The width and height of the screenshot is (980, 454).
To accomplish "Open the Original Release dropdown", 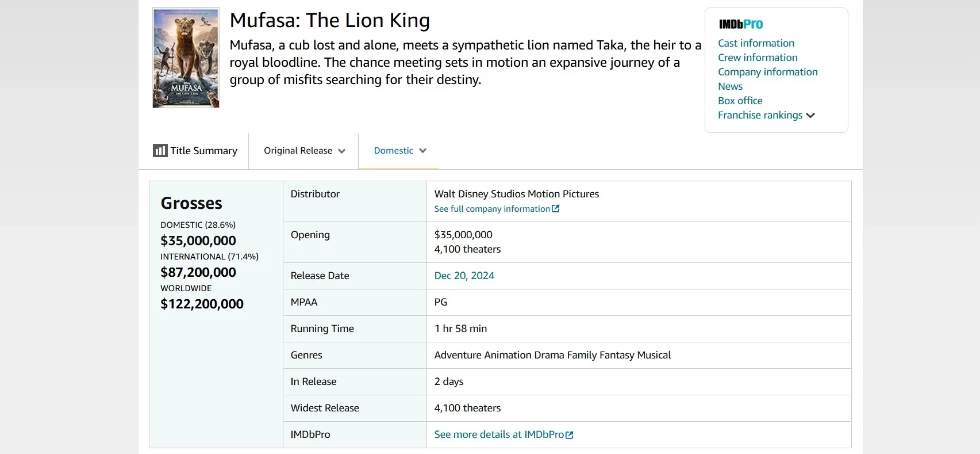I will [x=304, y=151].
